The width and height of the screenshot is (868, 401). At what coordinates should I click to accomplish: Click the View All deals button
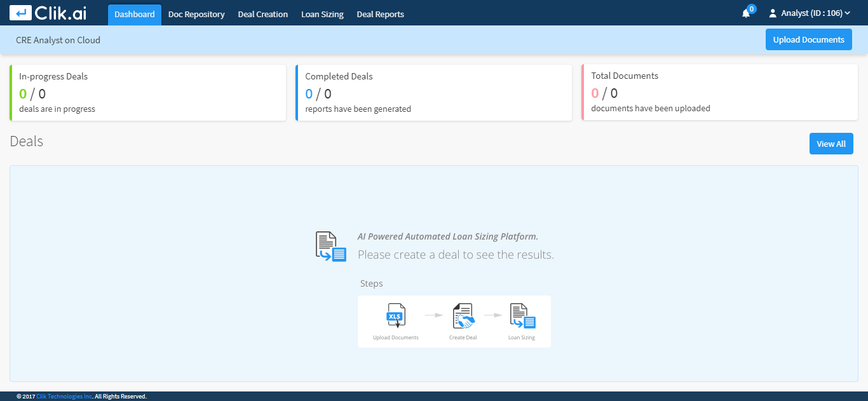(831, 144)
